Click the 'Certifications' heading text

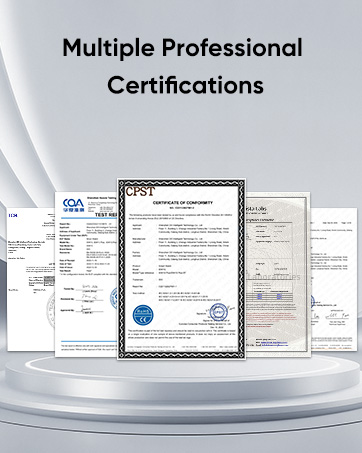[x=185, y=85]
